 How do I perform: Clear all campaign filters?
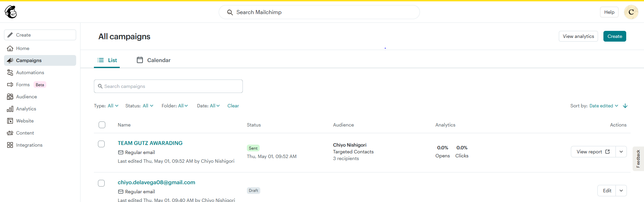[x=233, y=106]
